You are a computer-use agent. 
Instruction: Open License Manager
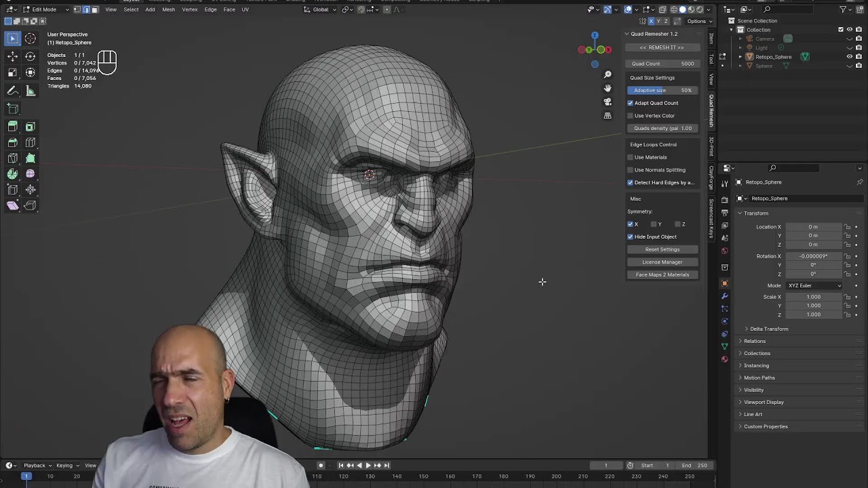tap(662, 262)
